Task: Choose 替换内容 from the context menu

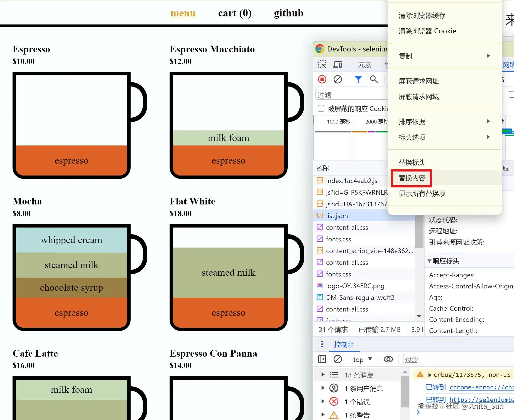Action: tap(445, 178)
